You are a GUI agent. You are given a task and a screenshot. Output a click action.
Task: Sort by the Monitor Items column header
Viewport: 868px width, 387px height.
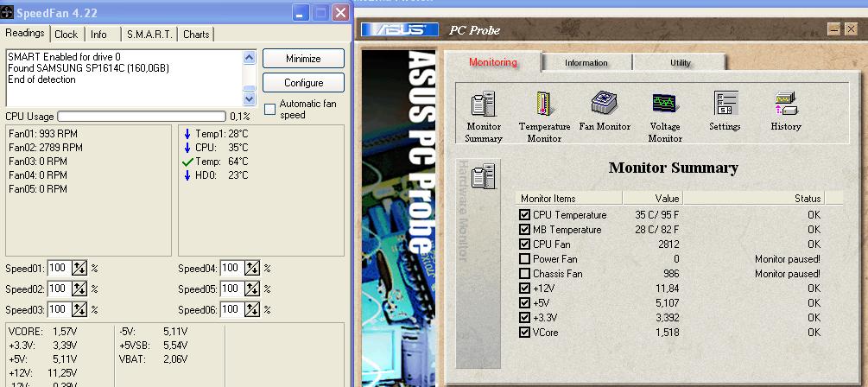click(568, 198)
